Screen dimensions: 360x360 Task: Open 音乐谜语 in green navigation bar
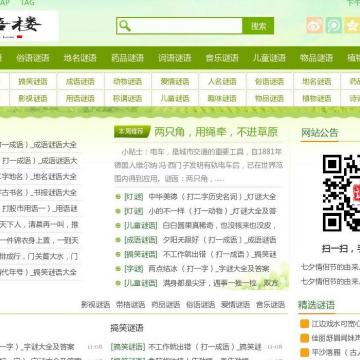click(x=222, y=58)
